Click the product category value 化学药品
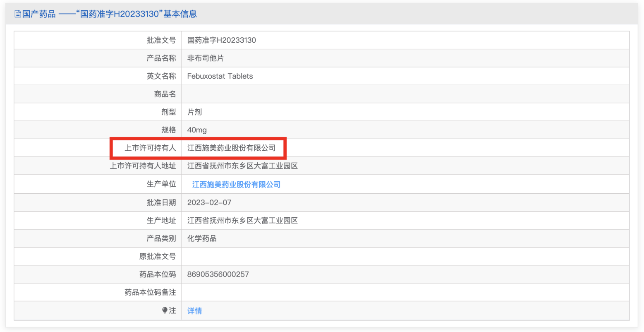 tap(202, 238)
